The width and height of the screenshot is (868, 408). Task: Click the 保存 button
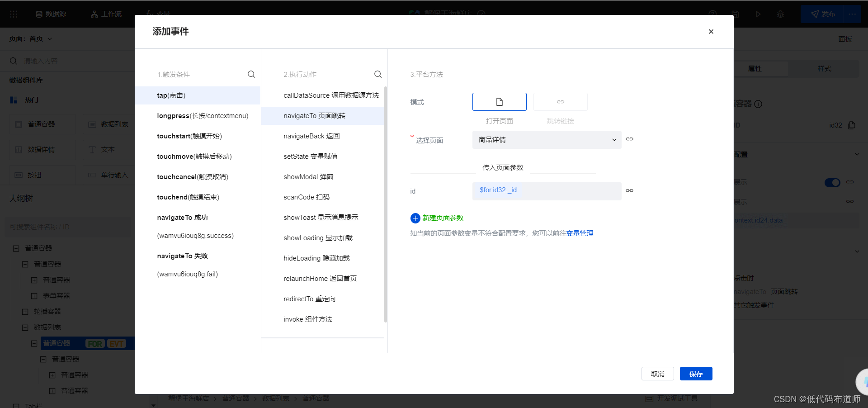click(x=696, y=374)
